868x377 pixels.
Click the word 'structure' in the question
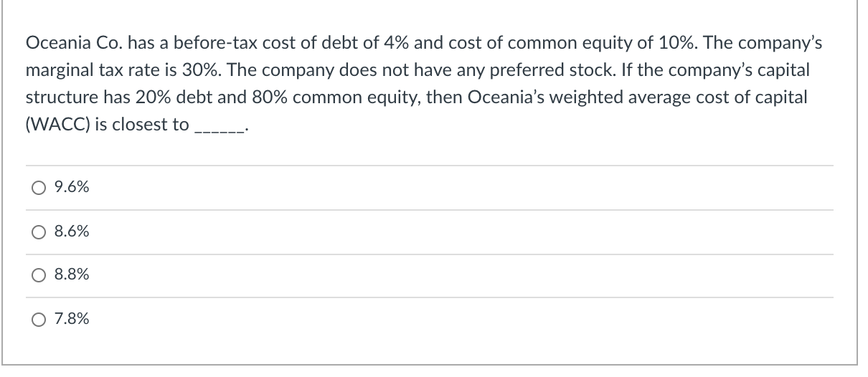coord(57,97)
